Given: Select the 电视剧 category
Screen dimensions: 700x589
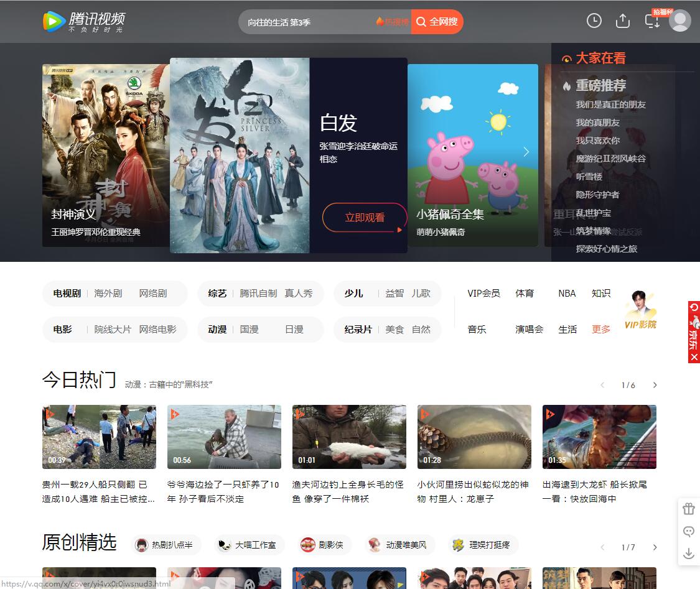Looking at the screenshot, I should [67, 293].
